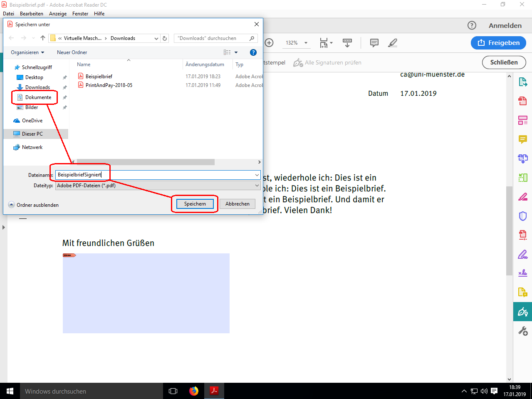Select the Protect shield tool icon
Viewport: 532px width, 399px height.
(522, 216)
